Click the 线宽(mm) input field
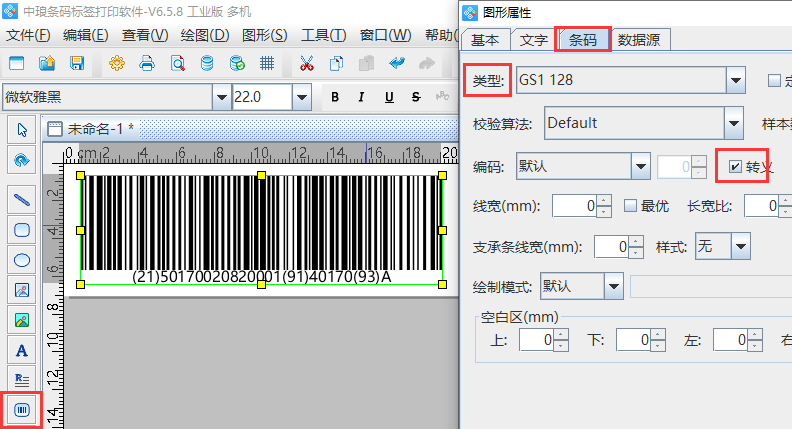 (575, 206)
